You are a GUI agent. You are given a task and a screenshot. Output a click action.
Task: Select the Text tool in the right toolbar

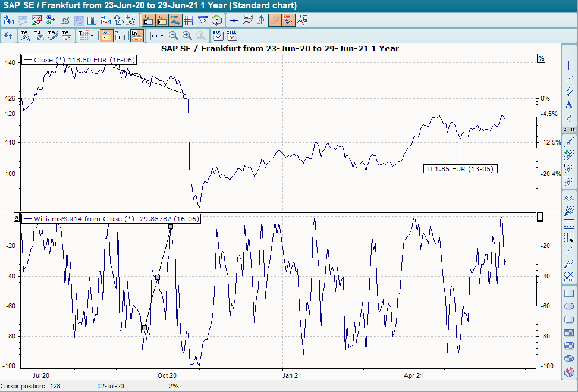568,105
